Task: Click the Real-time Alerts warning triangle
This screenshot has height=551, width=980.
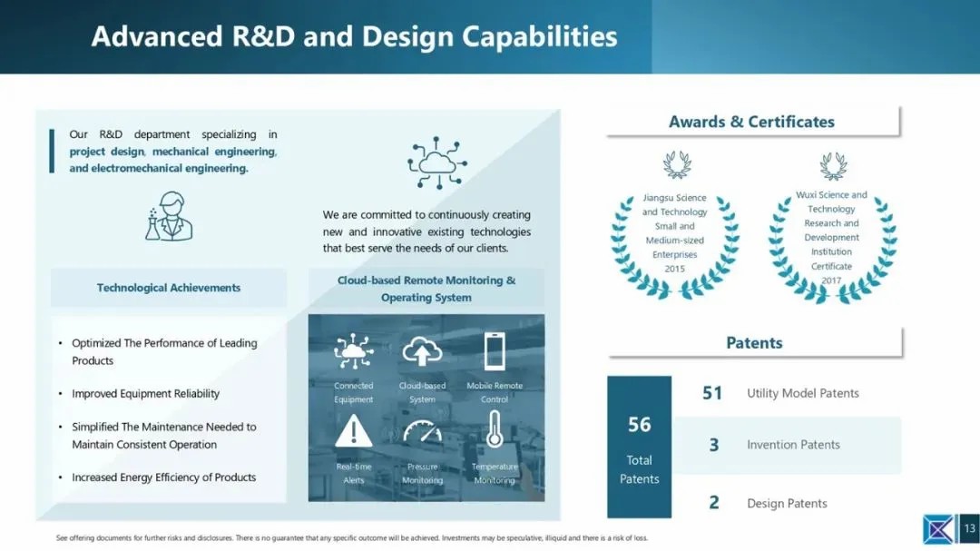Action: pyautogui.click(x=353, y=430)
